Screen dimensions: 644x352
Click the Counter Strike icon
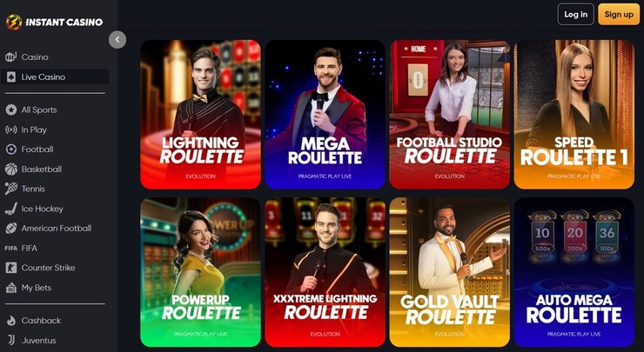coord(11,268)
